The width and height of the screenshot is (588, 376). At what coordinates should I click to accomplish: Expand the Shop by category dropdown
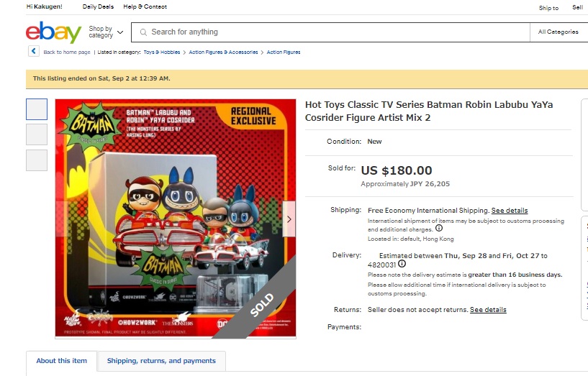point(106,32)
